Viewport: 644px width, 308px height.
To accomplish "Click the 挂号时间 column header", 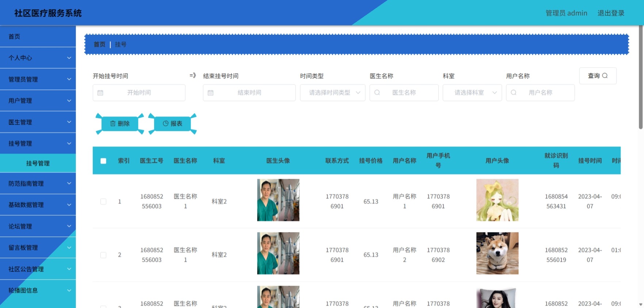I will (x=590, y=161).
